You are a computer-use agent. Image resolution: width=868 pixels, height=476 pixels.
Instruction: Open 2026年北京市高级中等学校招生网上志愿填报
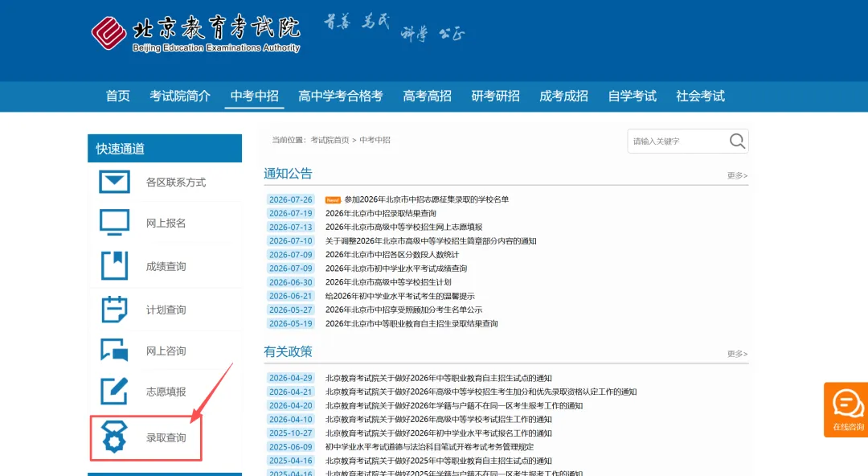click(403, 228)
